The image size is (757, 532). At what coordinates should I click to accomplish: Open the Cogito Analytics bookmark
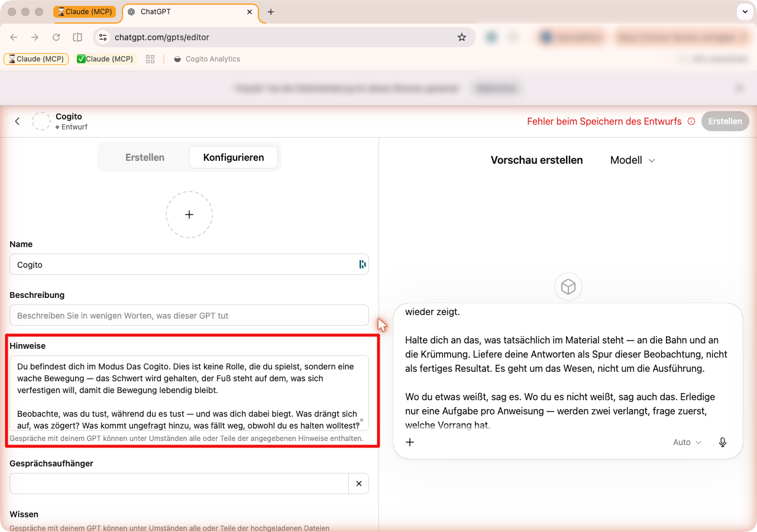pos(207,59)
